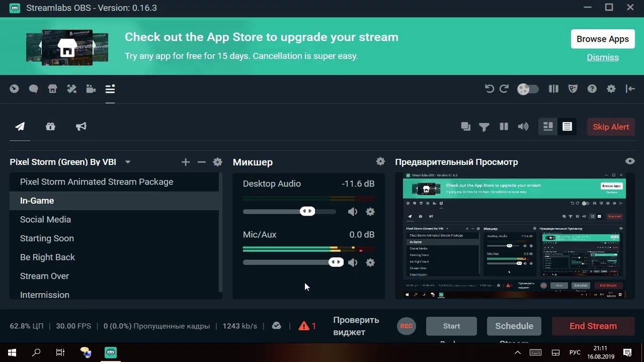Click the Start button
Image resolution: width=644 pixels, height=362 pixels.
click(x=451, y=326)
